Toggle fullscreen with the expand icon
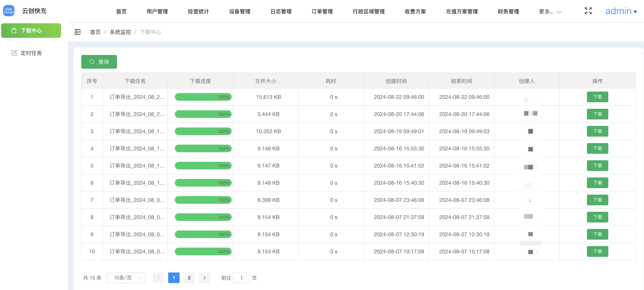Screen dimensions: 644x290 [x=588, y=11]
